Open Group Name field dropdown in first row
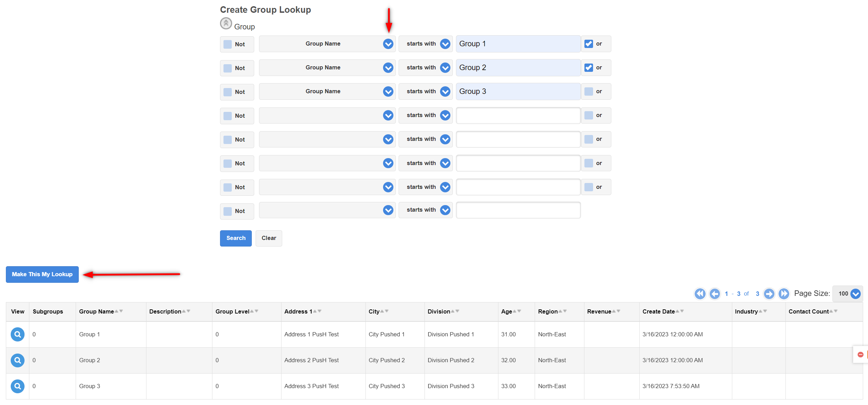Viewport: 868px width, 405px height. tap(388, 44)
